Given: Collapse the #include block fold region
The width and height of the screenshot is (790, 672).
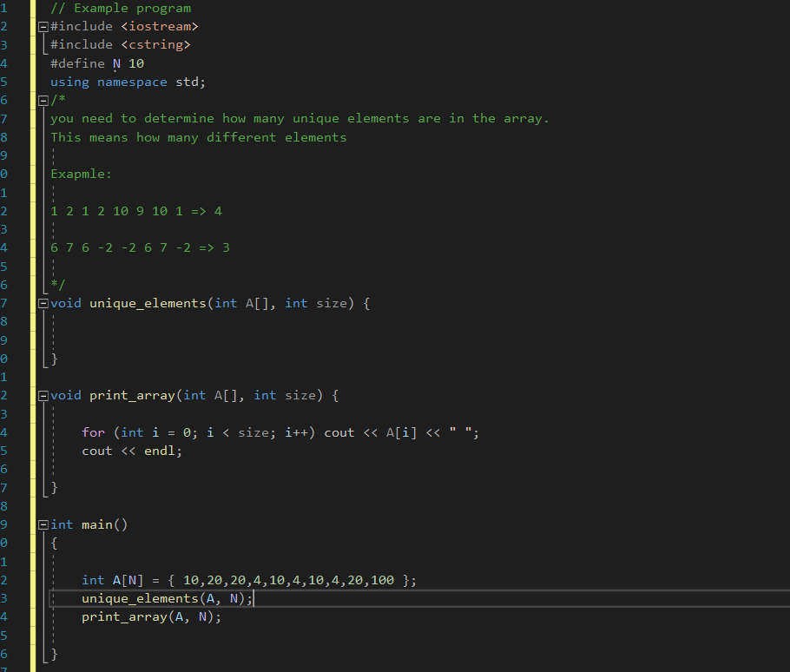Looking at the screenshot, I should [x=43, y=26].
